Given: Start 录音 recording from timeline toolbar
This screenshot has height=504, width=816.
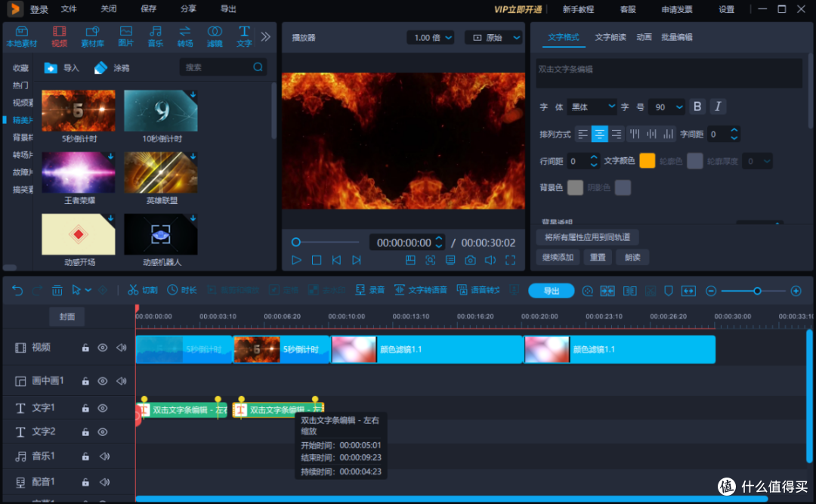Looking at the screenshot, I should pyautogui.click(x=370, y=290).
